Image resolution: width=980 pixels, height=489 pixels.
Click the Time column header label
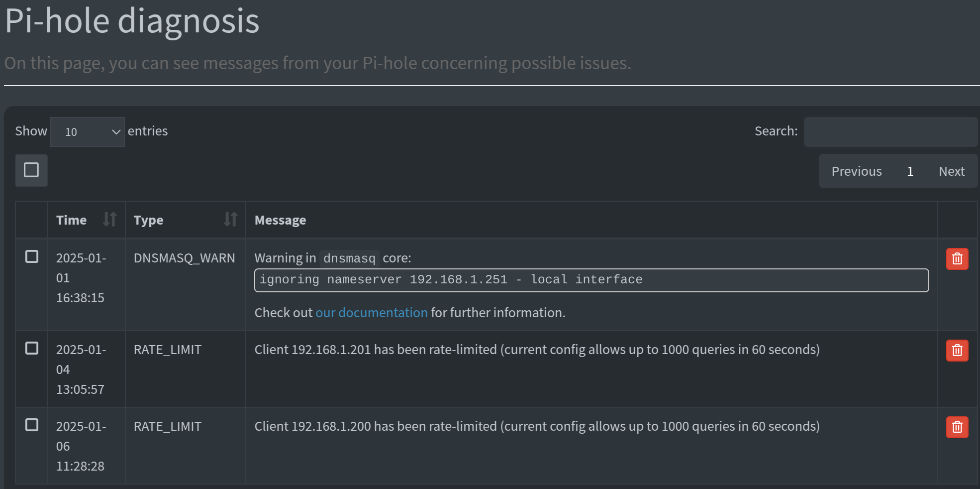71,220
